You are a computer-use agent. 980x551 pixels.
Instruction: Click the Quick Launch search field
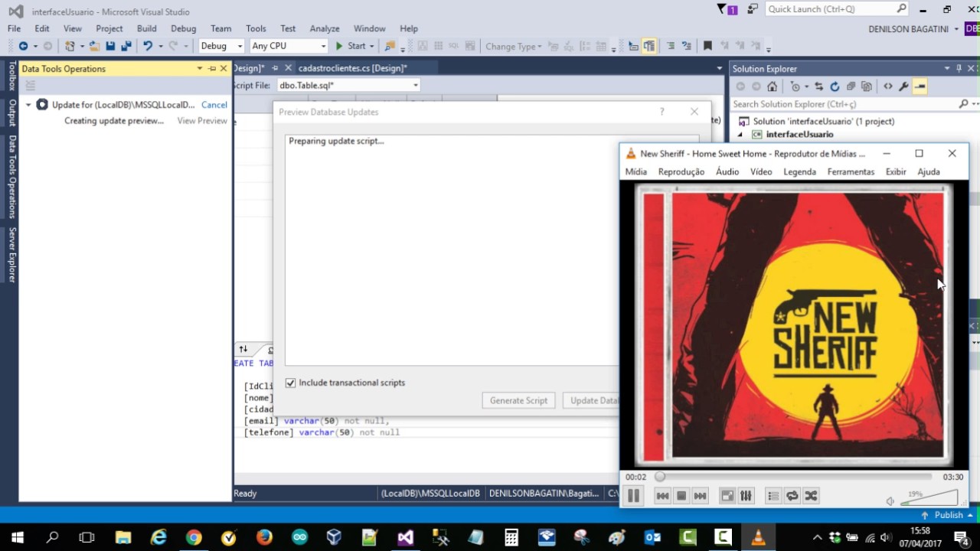coord(838,9)
